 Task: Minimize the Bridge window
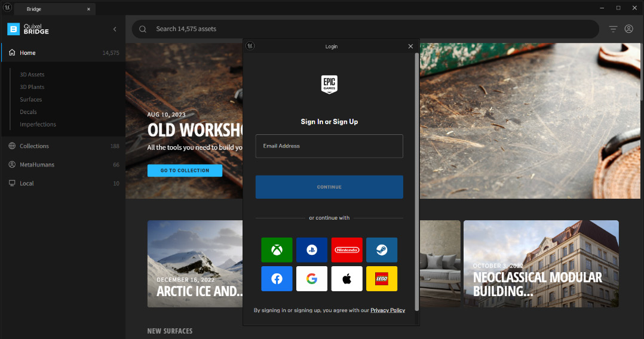[x=602, y=8]
